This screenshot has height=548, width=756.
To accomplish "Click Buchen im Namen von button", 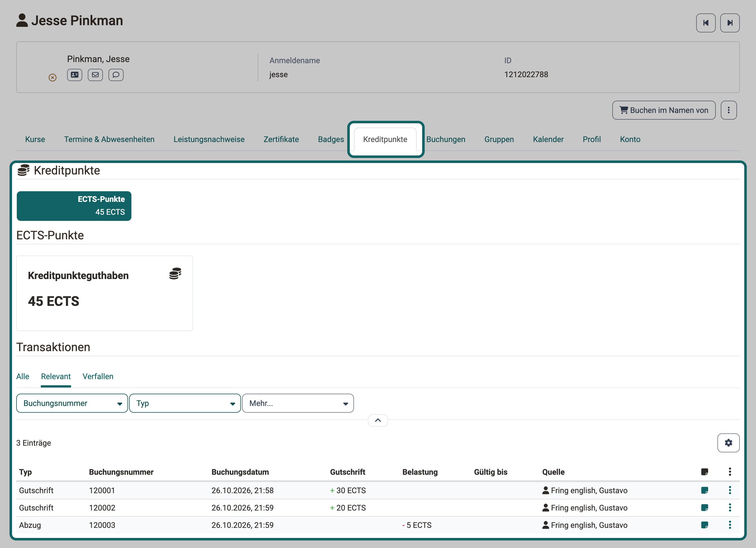I will 664,110.
